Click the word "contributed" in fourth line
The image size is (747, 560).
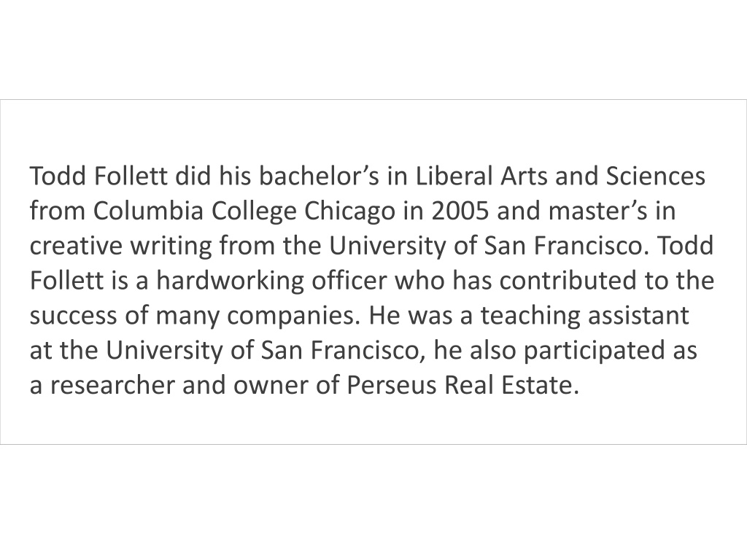(x=568, y=281)
